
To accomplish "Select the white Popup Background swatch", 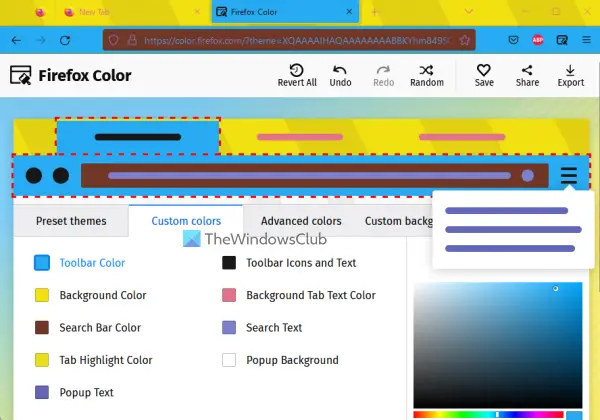I will point(229,360).
